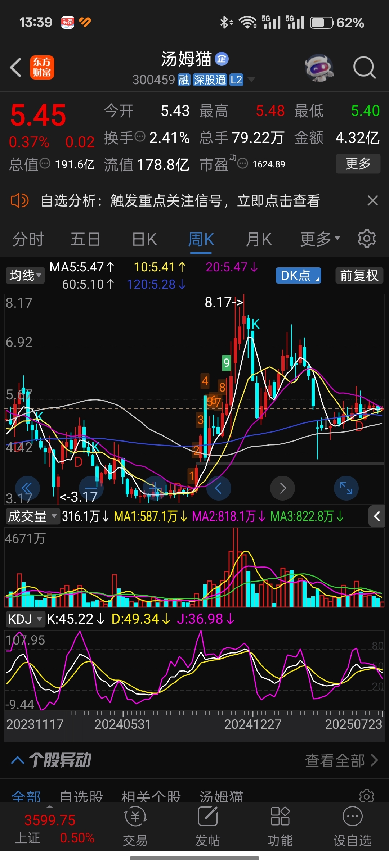Expand the 更多 chart period dropdown

pos(320,239)
